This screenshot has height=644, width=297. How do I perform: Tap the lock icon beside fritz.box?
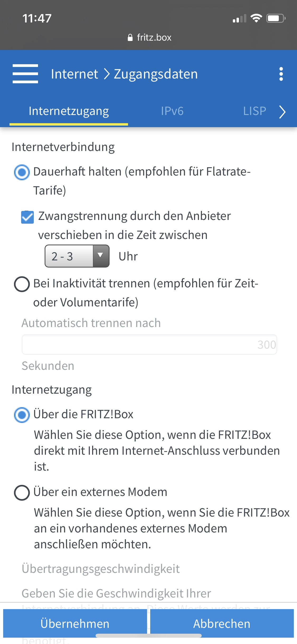coord(130,38)
